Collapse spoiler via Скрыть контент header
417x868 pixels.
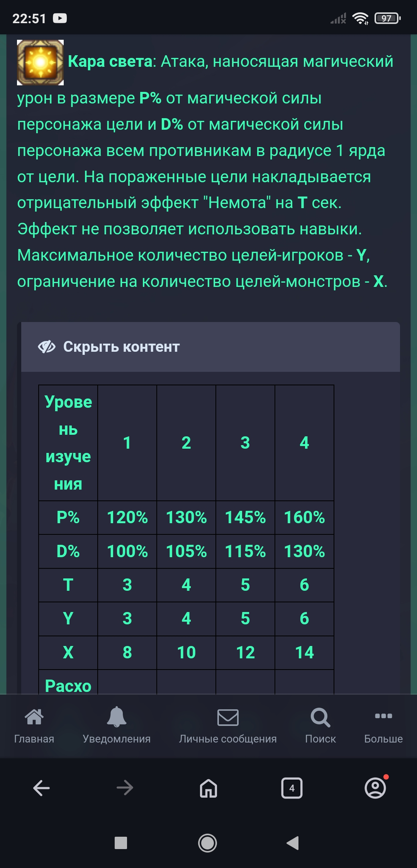(121, 347)
